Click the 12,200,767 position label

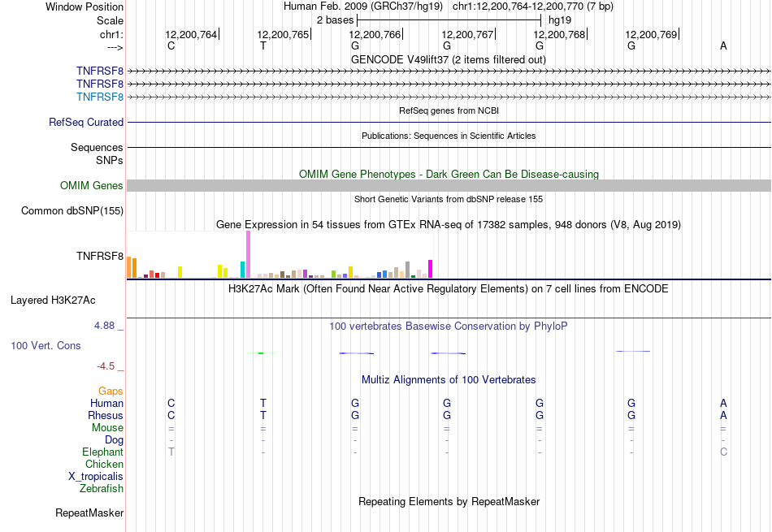click(466, 34)
